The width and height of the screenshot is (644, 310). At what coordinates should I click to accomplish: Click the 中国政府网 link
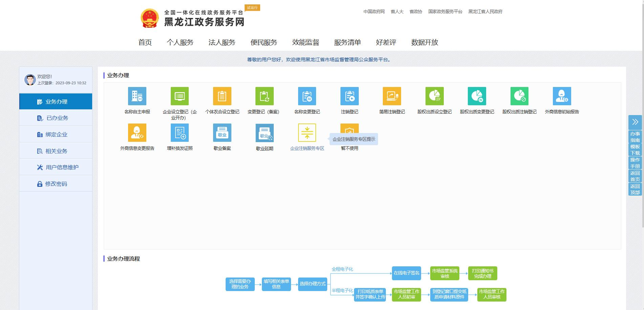(x=374, y=12)
